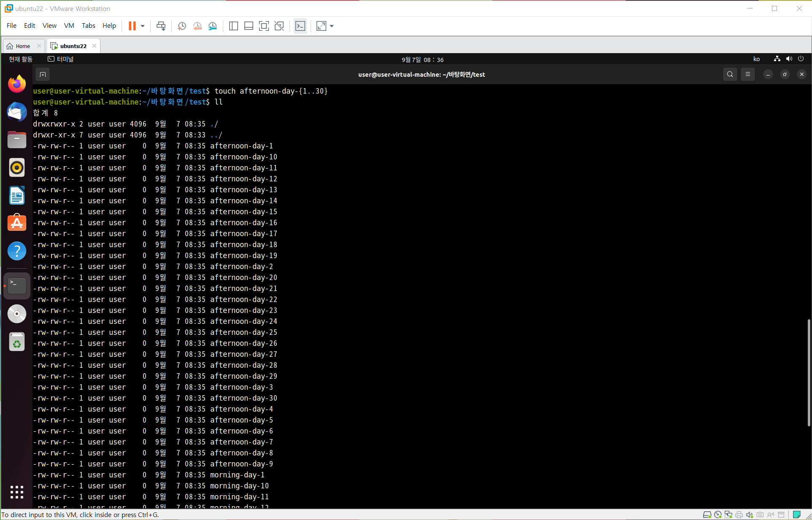
Task: Click Send Ctrl+Alt+Del toolbar icon
Action: coord(161,26)
